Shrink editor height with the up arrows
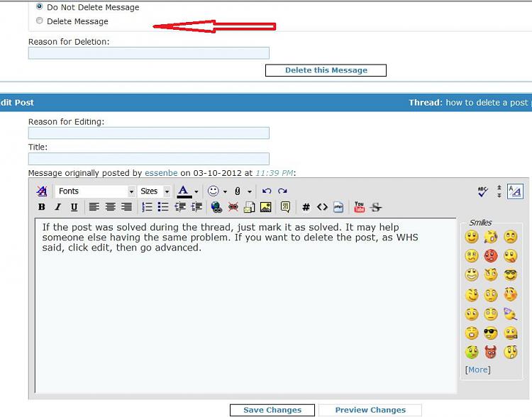This screenshot has height=417, width=532. point(499,187)
